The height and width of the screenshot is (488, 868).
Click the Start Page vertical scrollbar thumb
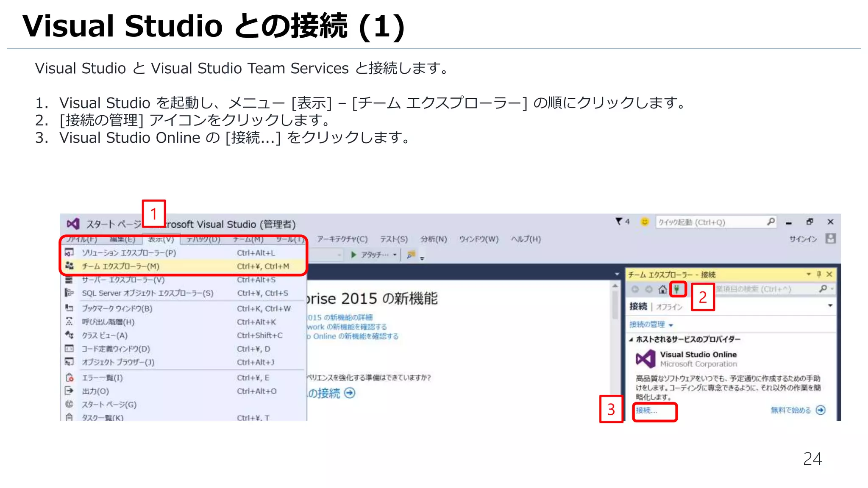point(615,305)
